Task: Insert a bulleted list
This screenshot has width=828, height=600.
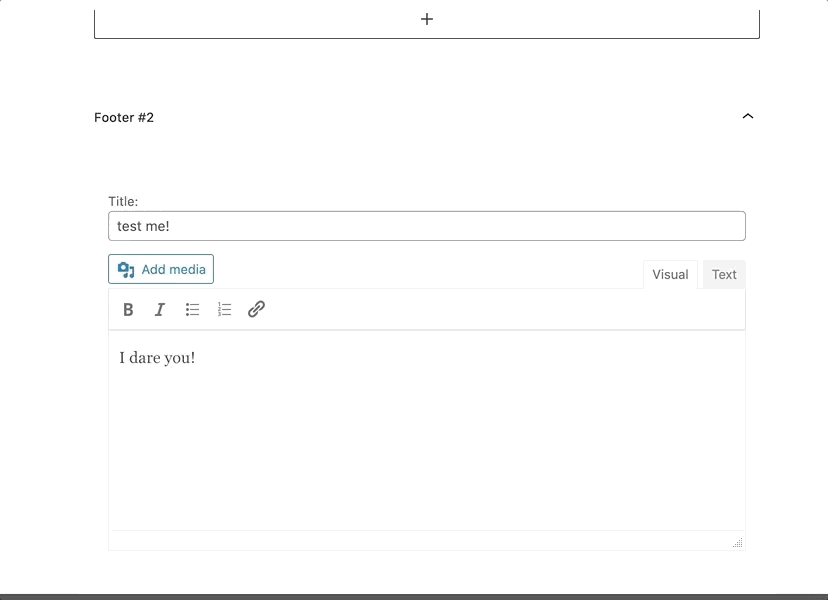Action: click(192, 310)
